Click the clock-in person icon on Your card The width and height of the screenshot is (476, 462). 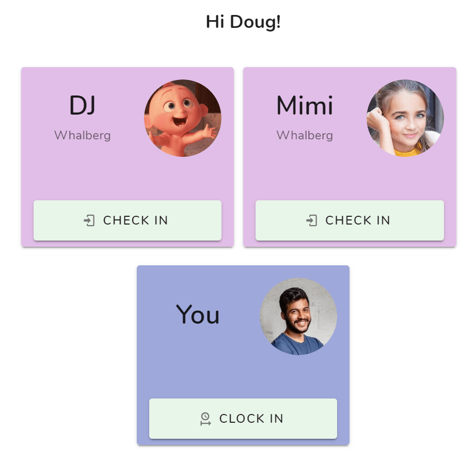205,419
